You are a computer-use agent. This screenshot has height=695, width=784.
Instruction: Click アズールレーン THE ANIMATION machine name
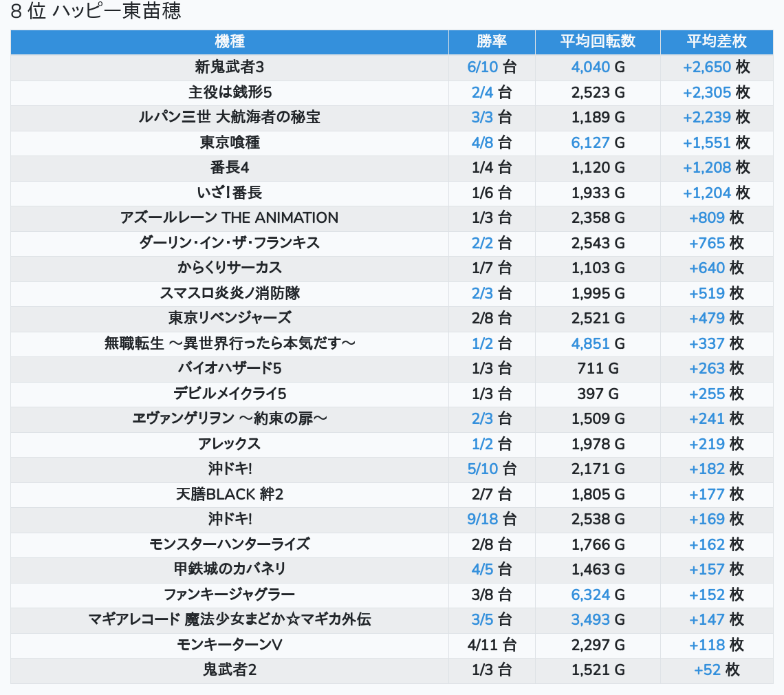pos(229,218)
